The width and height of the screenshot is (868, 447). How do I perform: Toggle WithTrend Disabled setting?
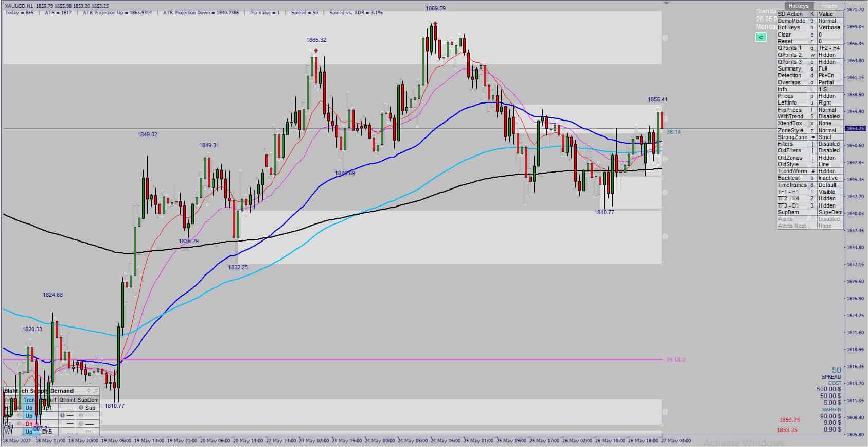(x=830, y=116)
